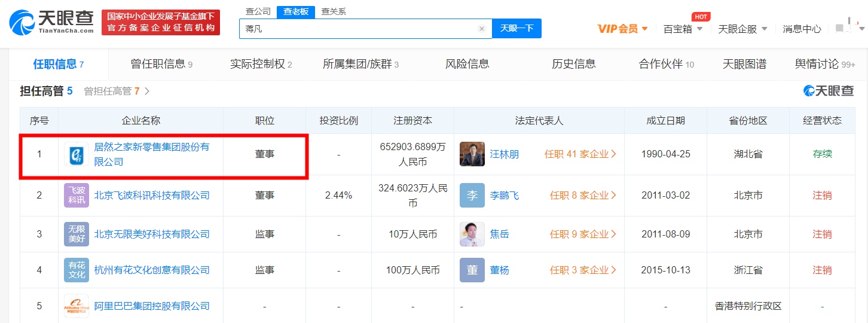Select the 查老板 search tab
Viewport: 868px width, 323px height.
[296, 11]
